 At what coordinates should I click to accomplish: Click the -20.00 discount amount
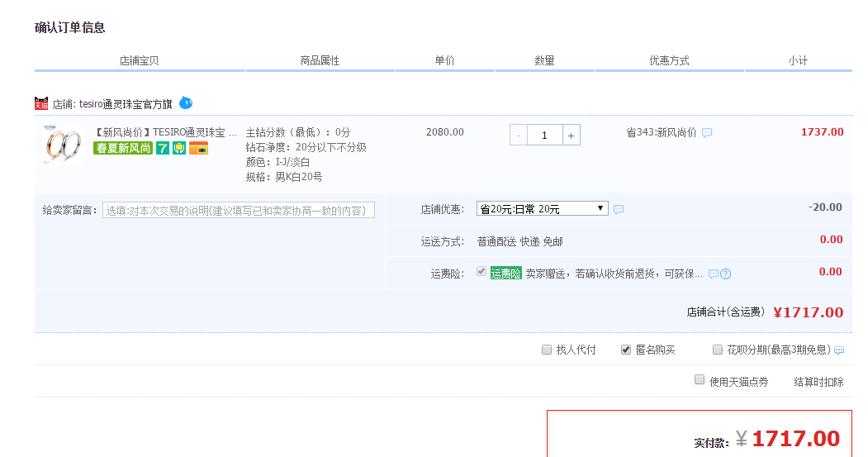[x=825, y=207]
